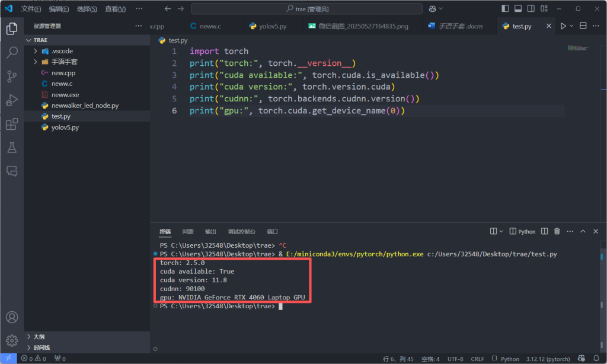
Task: Open the Search view in activity bar
Action: click(x=12, y=53)
